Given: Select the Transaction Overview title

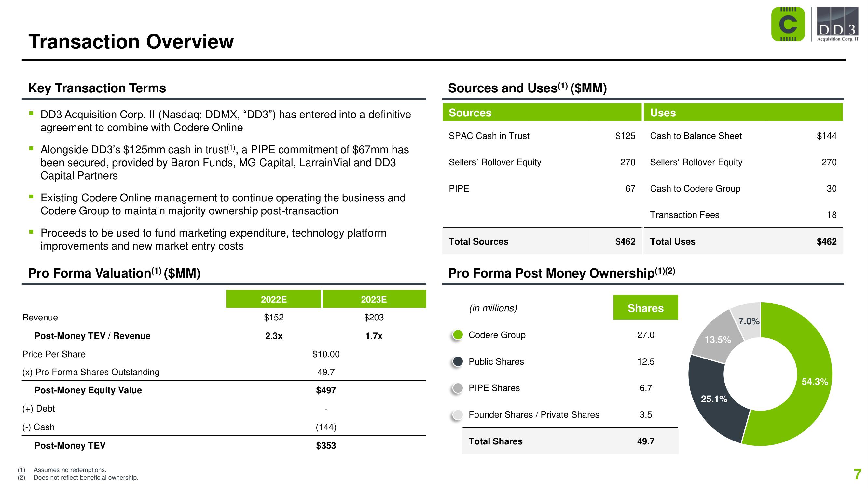Looking at the screenshot, I should coord(131,42).
